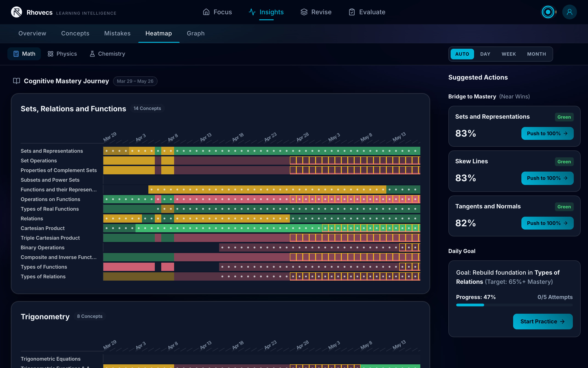Image resolution: width=588 pixels, height=368 pixels.
Task: Click the Revise layers icon
Action: (x=304, y=12)
